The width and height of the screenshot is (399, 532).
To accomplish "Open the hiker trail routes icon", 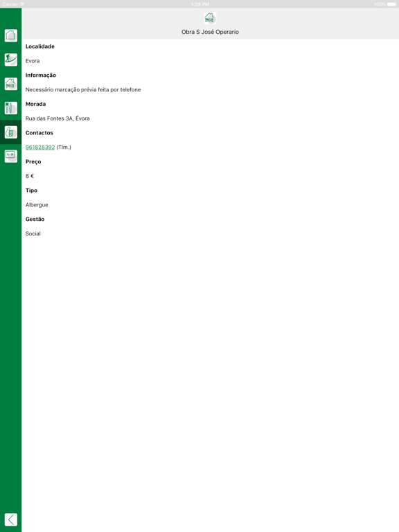I will 11,60.
